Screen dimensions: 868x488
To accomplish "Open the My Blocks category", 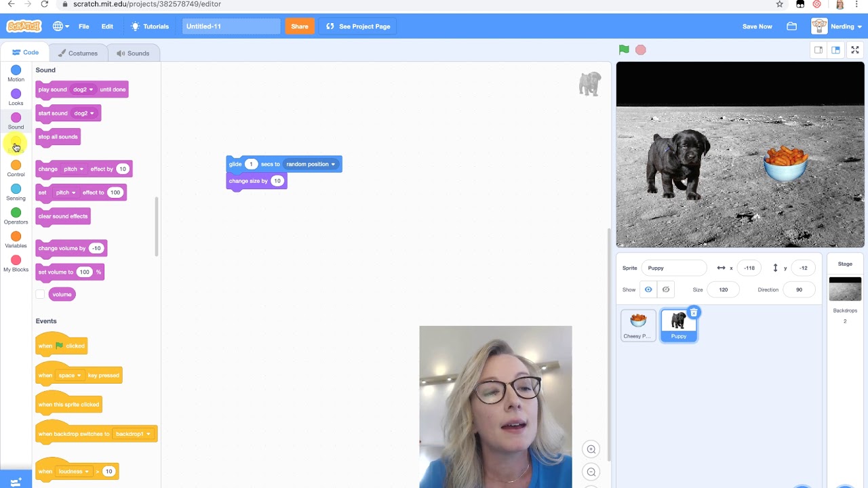I will click(16, 264).
